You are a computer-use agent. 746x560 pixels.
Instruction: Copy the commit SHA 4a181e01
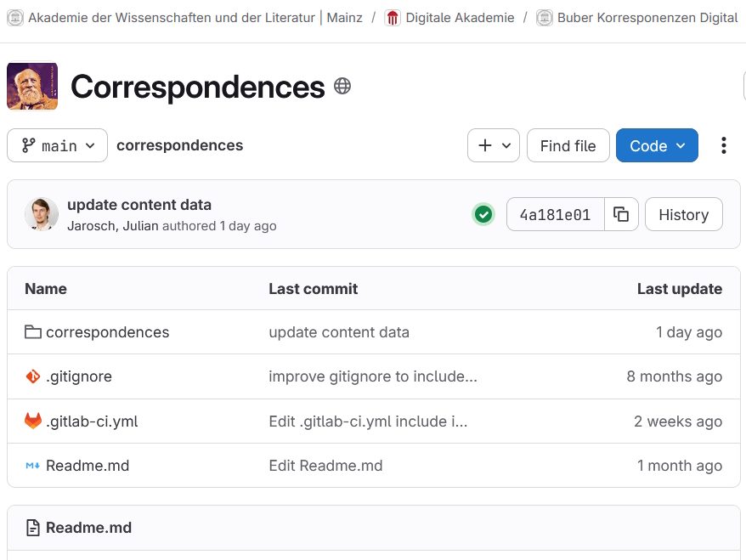pyautogui.click(x=621, y=214)
